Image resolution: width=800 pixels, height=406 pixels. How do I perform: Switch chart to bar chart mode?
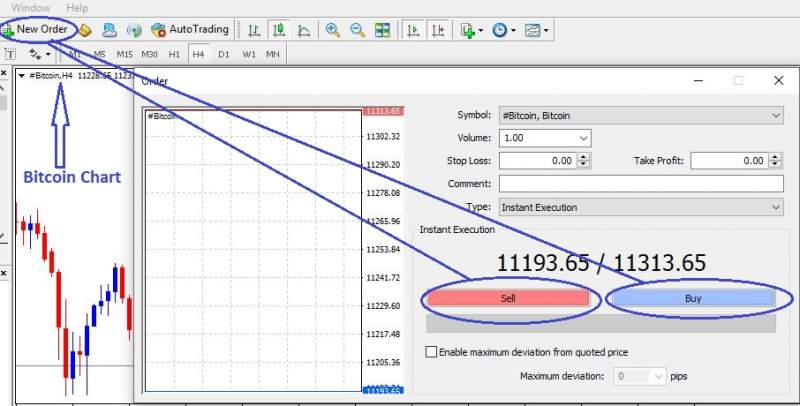(254, 31)
